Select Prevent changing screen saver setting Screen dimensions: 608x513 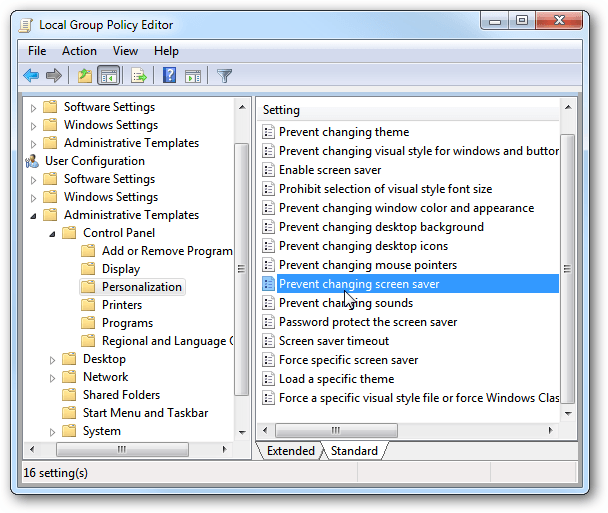coord(410,284)
